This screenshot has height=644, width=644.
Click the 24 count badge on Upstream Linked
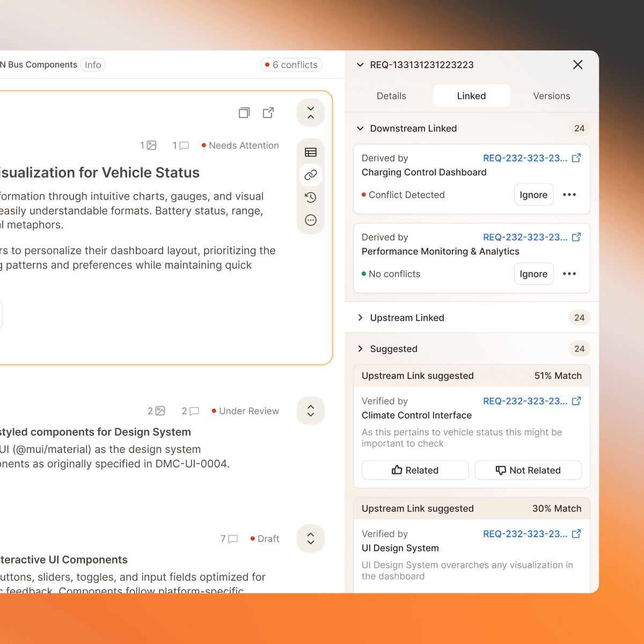[x=580, y=318]
